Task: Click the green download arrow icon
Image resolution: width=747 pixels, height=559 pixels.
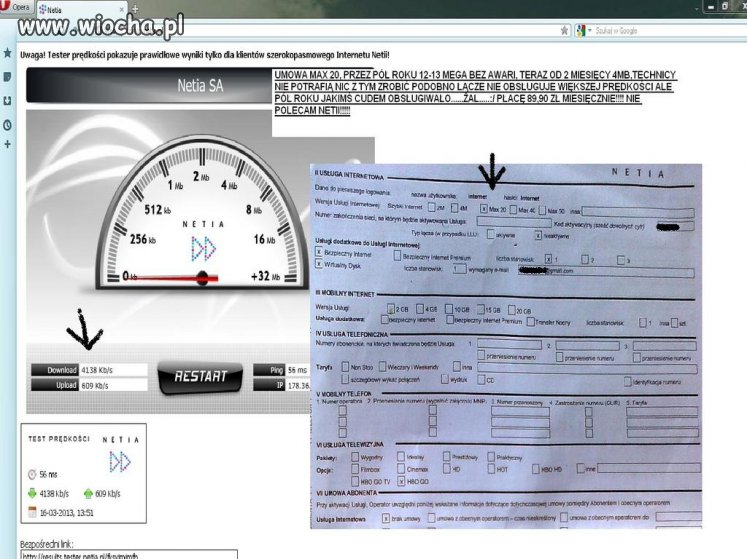Action: coord(32,493)
